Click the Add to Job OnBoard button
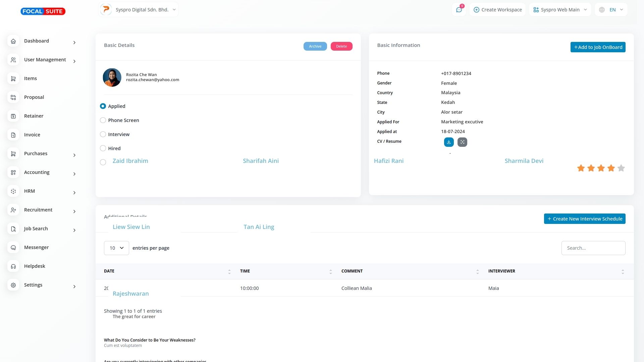This screenshot has width=644, height=362. 598,47
